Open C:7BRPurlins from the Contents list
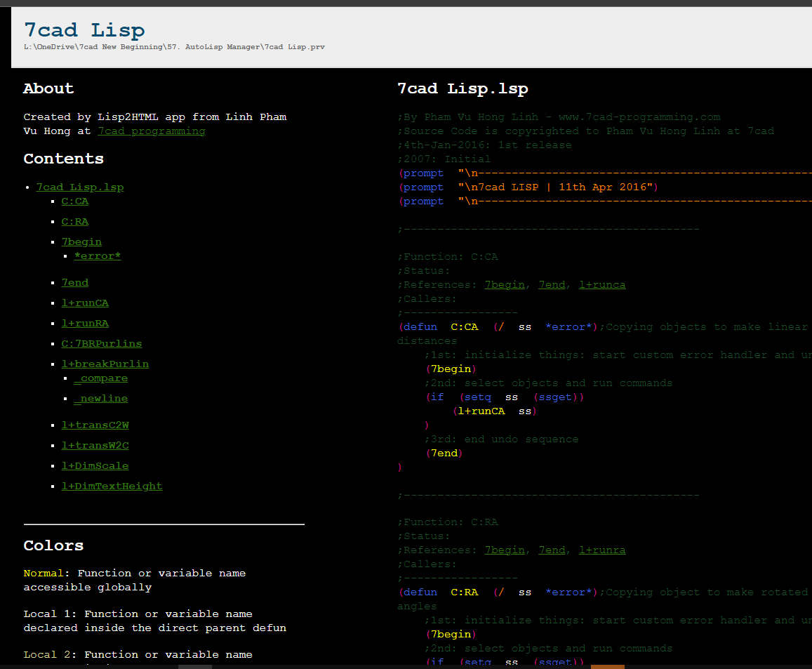Viewport: 812px width, 669px height. point(101,344)
